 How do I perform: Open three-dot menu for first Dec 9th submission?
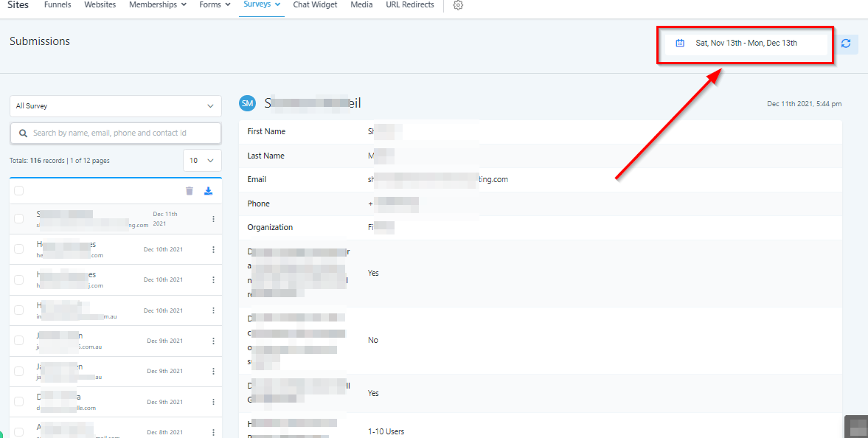click(213, 341)
